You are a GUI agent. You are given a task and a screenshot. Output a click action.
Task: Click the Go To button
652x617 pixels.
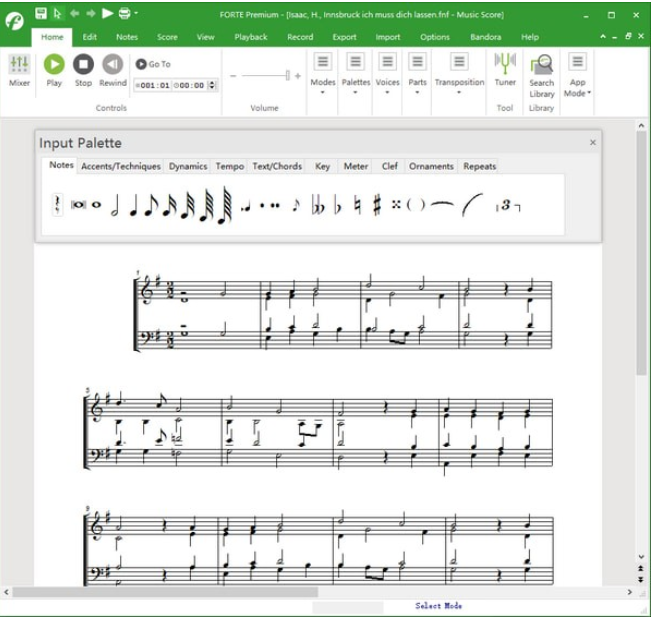tap(154, 64)
